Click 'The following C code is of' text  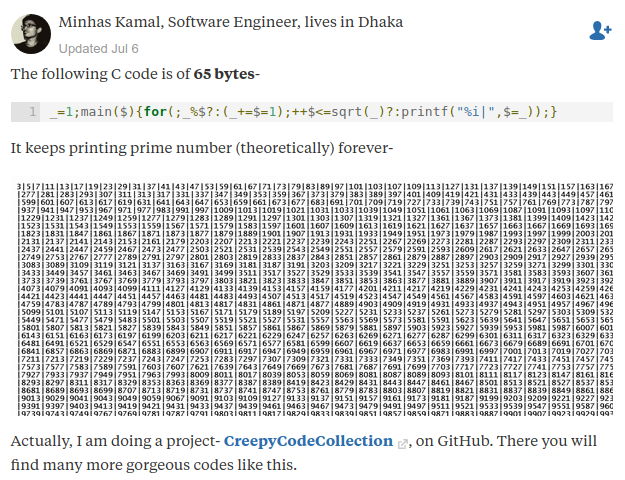point(100,74)
